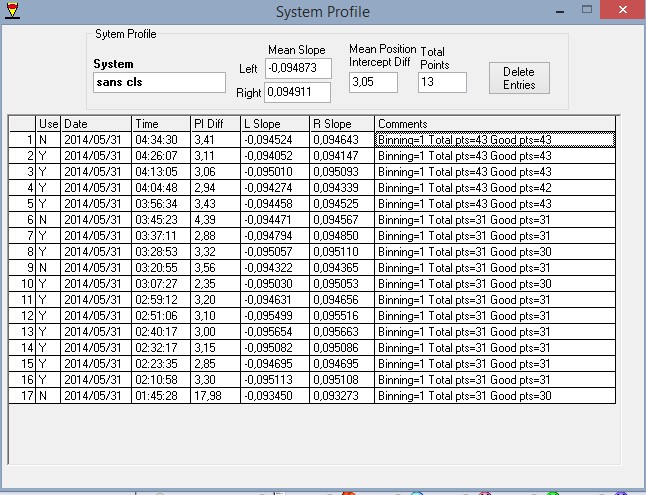
Task: Click the Comments column header
Action: [495, 124]
